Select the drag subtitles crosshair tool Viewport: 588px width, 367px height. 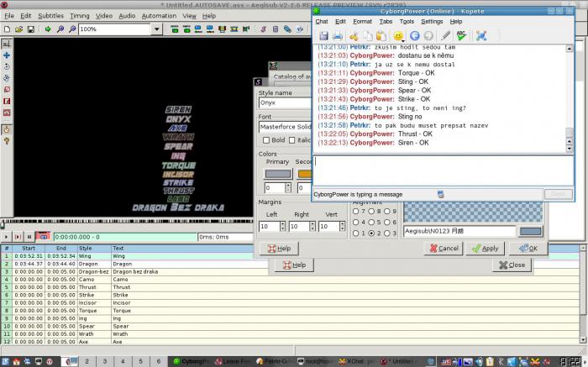tap(7, 55)
